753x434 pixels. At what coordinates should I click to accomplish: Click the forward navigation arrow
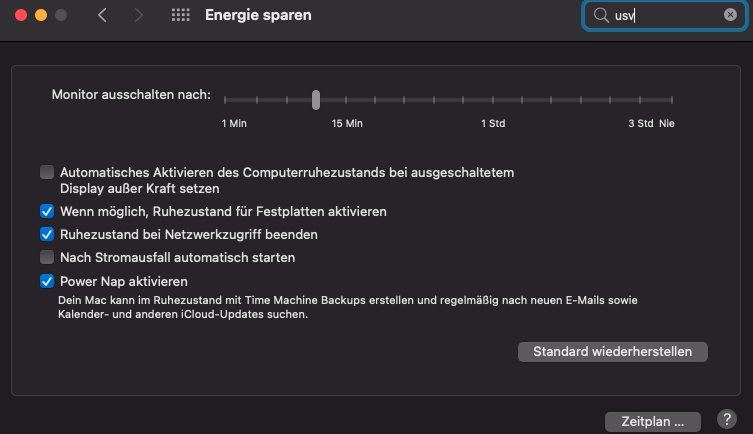pyautogui.click(x=139, y=16)
